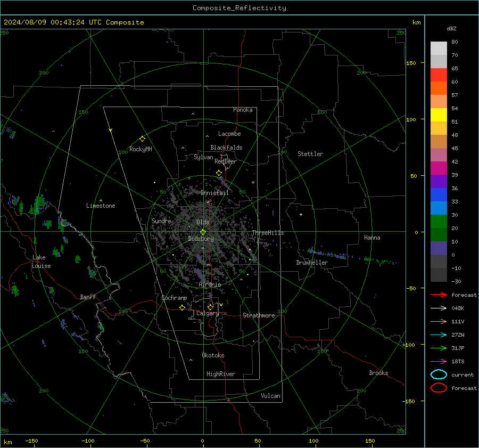Click the km label at the bottom left
Viewport: 479px width, 448px height.
[8, 442]
